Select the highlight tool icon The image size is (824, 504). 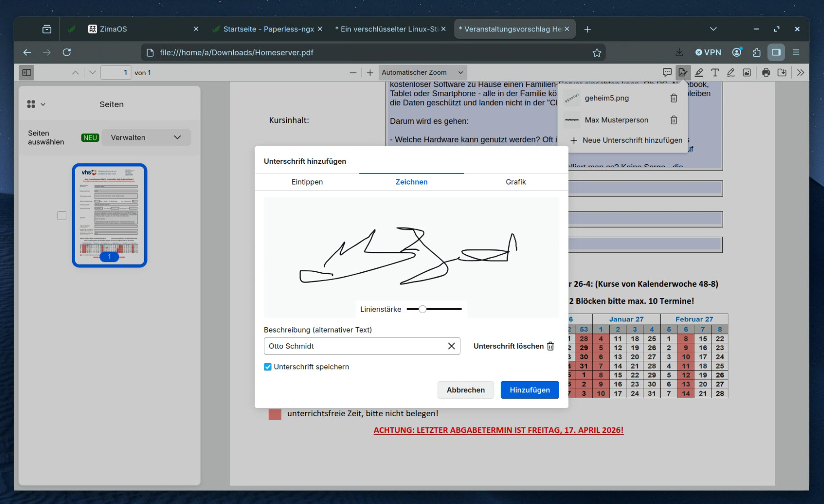[x=699, y=72]
